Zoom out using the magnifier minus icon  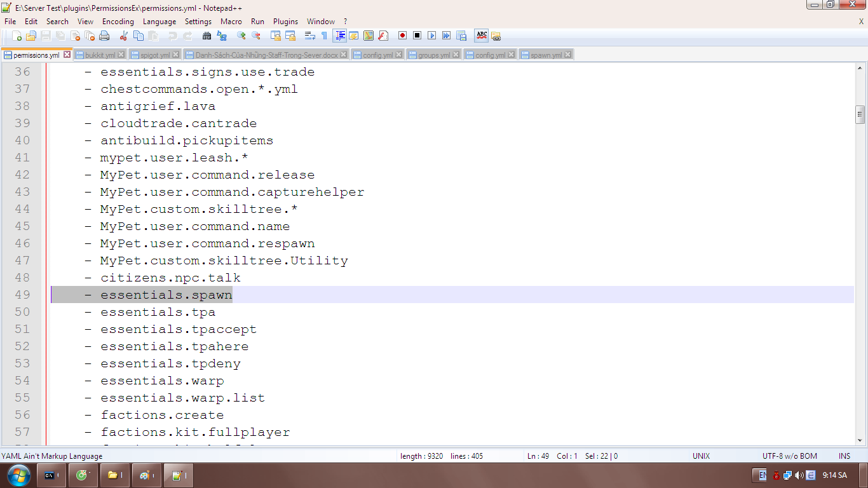point(255,36)
